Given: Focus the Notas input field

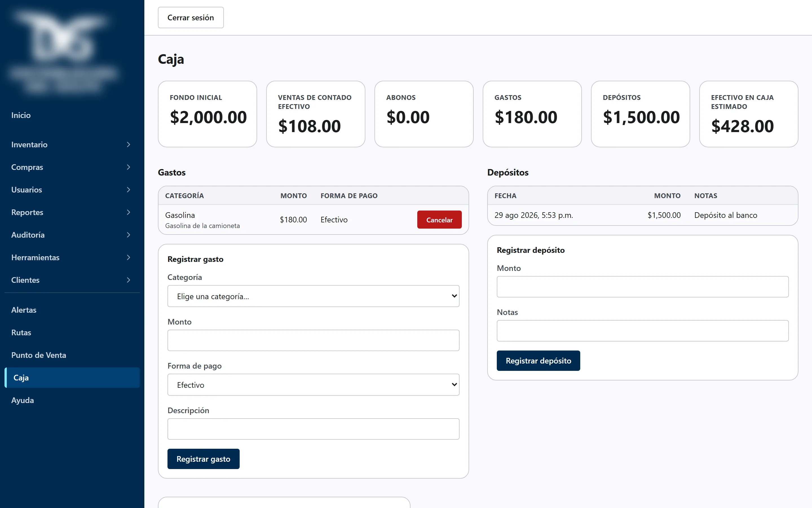Looking at the screenshot, I should tap(643, 330).
